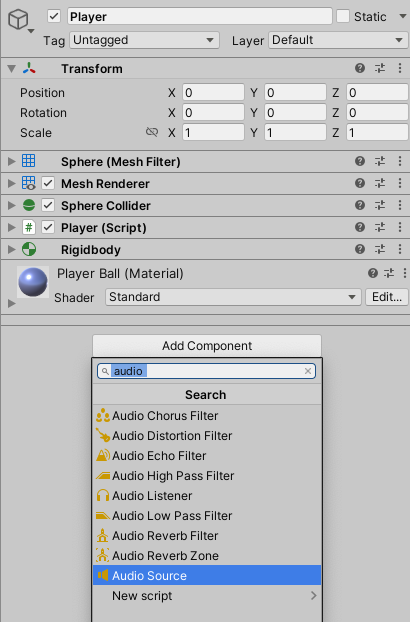The image size is (410, 622).
Task: Open Transform more options menu
Action: [x=400, y=68]
